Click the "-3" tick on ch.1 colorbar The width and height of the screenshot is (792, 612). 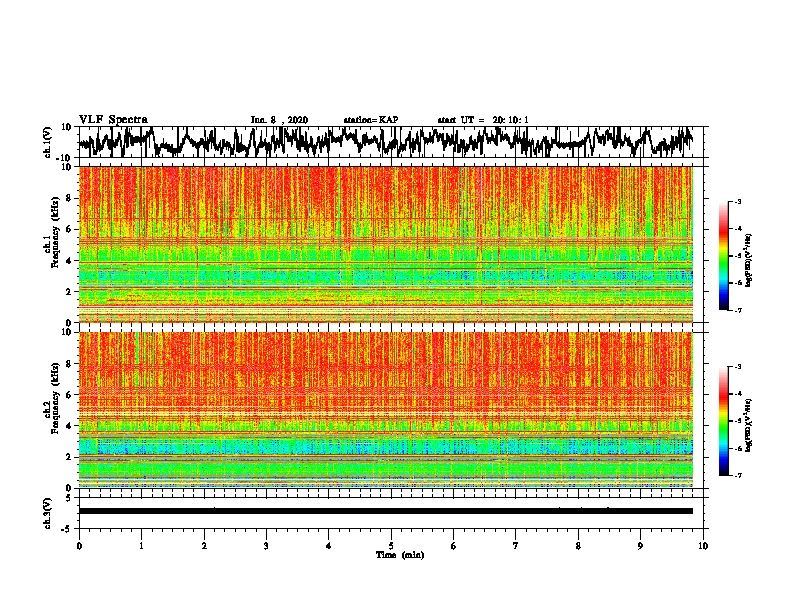click(x=738, y=201)
